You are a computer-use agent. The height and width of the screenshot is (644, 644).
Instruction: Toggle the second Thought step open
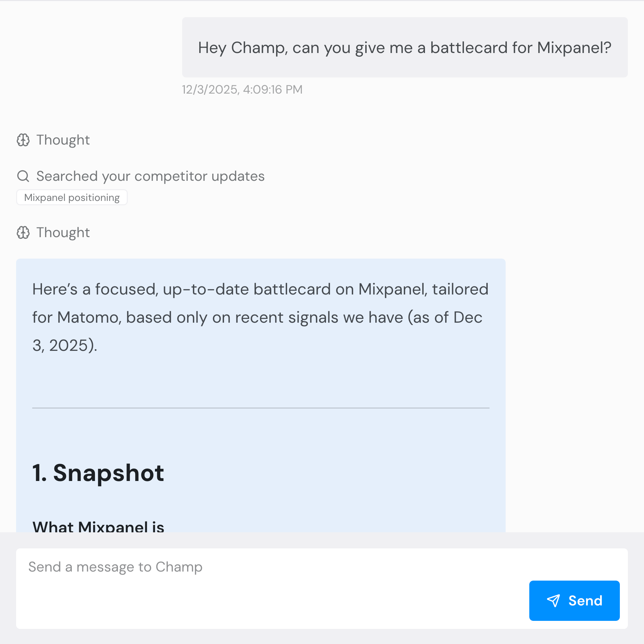(x=63, y=232)
